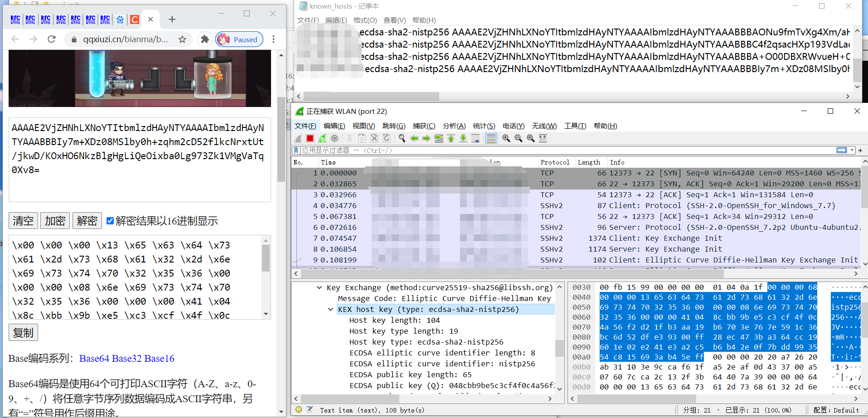Open Wireshark 视图 (View) menu

pyautogui.click(x=364, y=126)
